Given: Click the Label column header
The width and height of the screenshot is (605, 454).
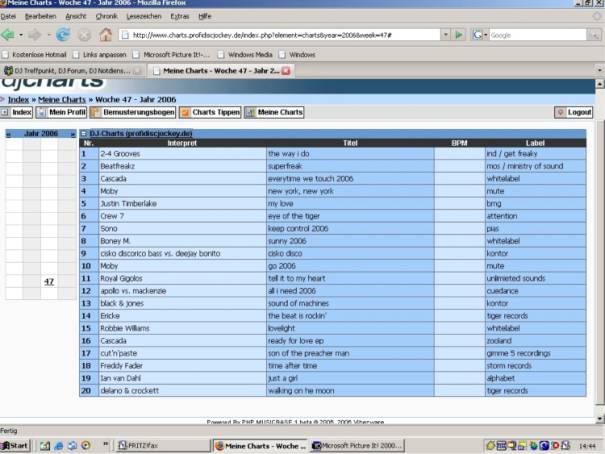Looking at the screenshot, I should 535,143.
